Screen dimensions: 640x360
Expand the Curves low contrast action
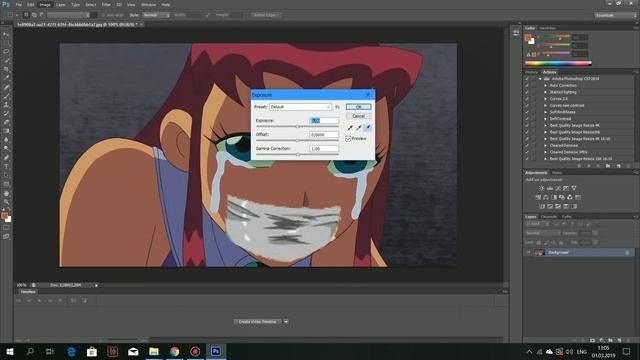coord(546,105)
